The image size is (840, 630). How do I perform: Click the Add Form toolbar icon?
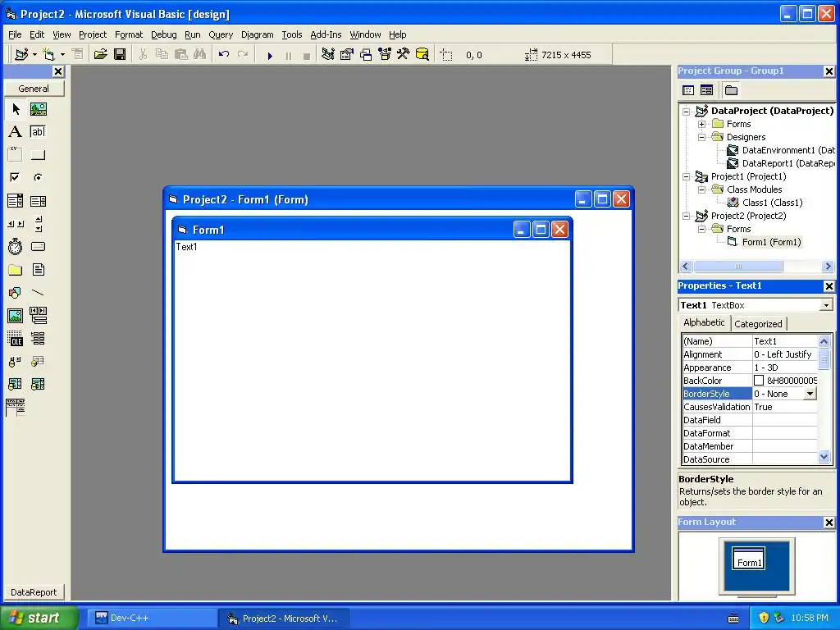click(x=48, y=55)
